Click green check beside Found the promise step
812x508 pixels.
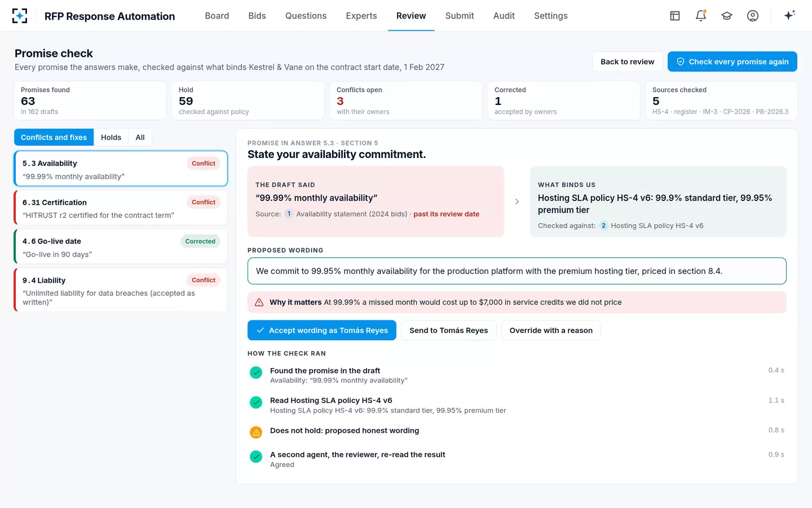(256, 373)
